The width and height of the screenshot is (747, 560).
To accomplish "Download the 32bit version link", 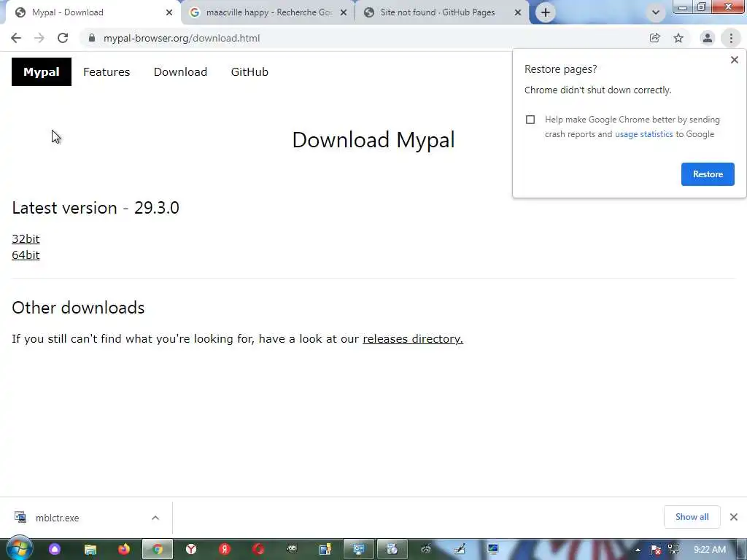I will pos(26,238).
